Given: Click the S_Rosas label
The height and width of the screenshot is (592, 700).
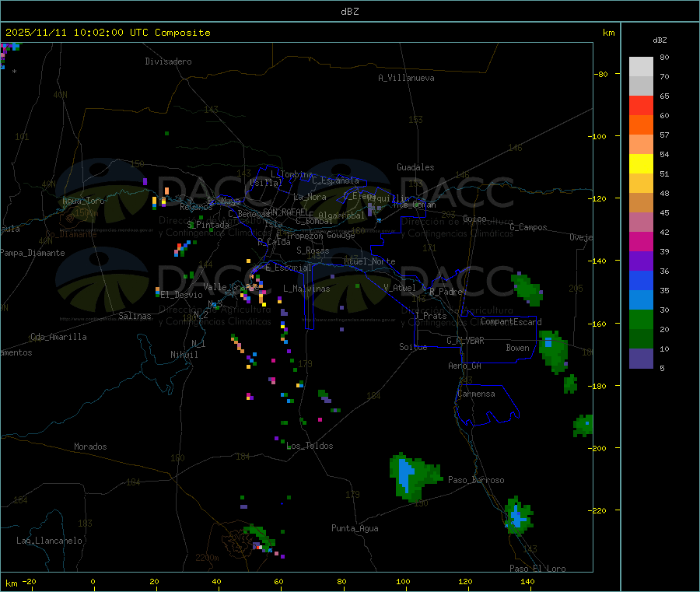Looking at the screenshot, I should click(x=313, y=250).
